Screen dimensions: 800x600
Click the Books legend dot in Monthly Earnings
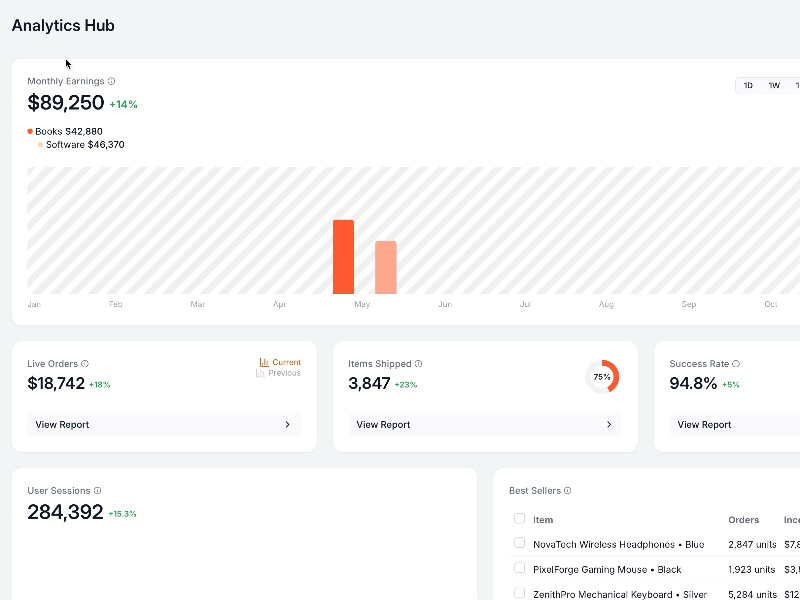[x=29, y=131]
